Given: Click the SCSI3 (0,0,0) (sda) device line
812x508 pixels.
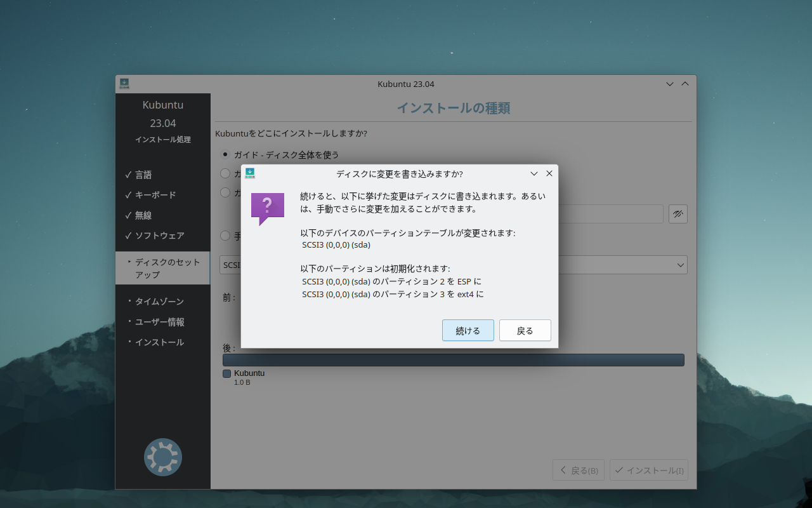Looking at the screenshot, I should click(x=336, y=244).
